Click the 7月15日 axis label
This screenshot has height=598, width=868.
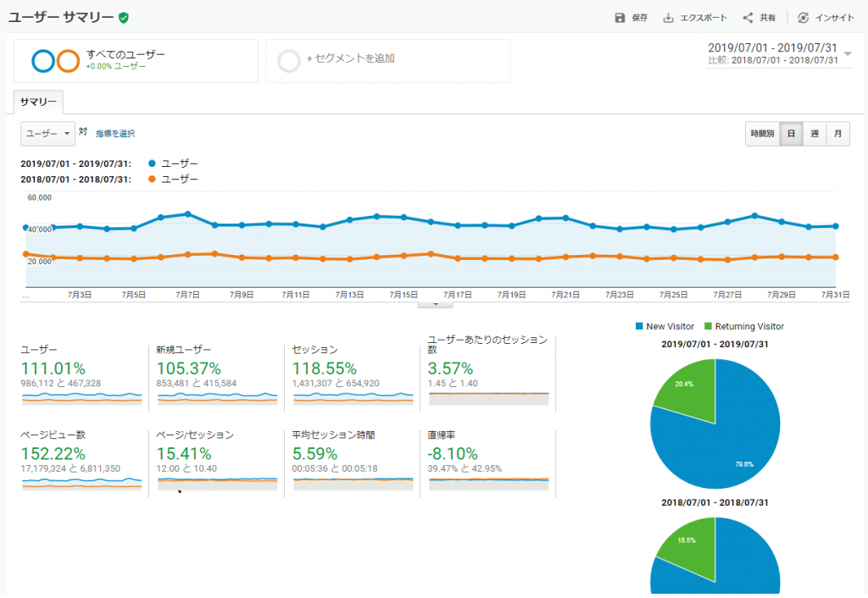tap(403, 296)
